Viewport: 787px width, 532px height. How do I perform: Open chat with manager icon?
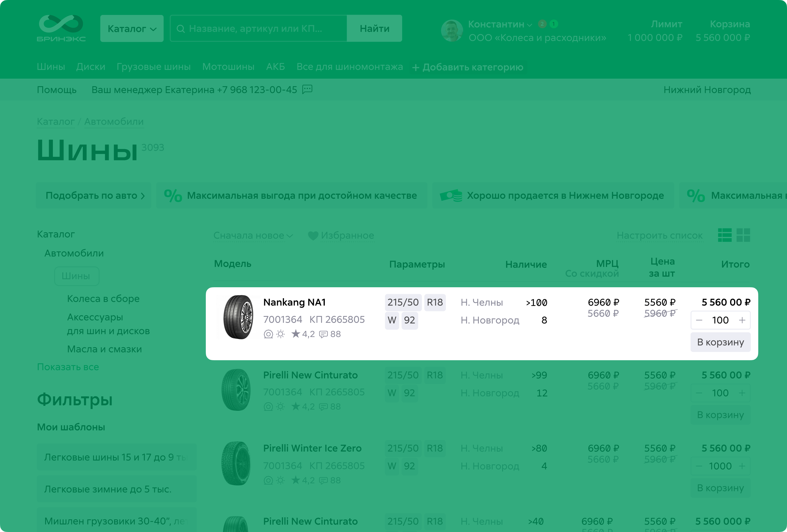coord(307,89)
